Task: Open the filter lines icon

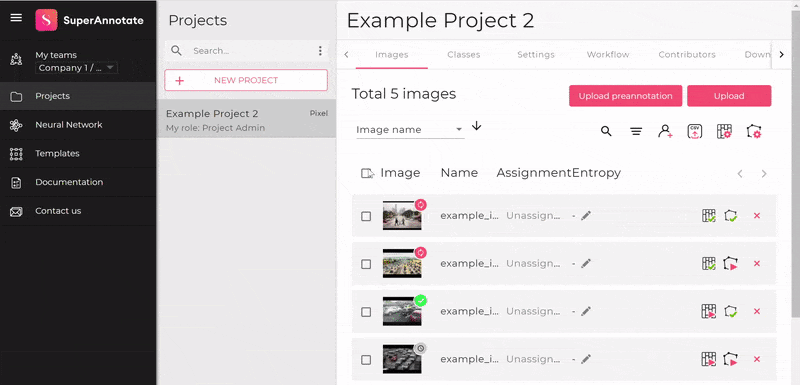Action: 636,132
